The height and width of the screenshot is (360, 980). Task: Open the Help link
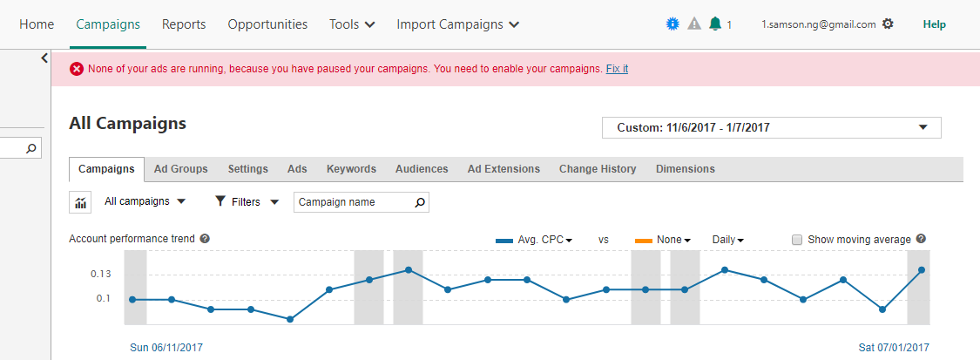point(935,24)
